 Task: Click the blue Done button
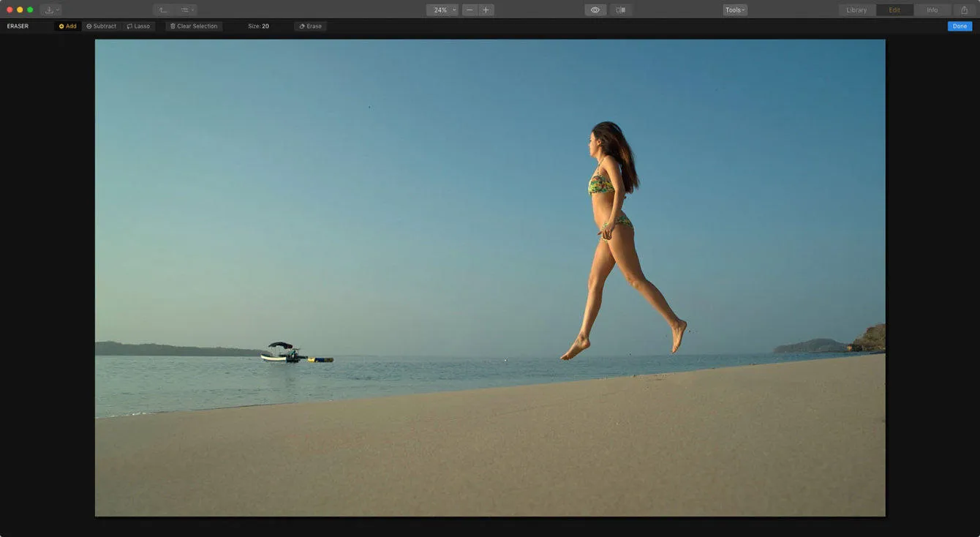(960, 26)
